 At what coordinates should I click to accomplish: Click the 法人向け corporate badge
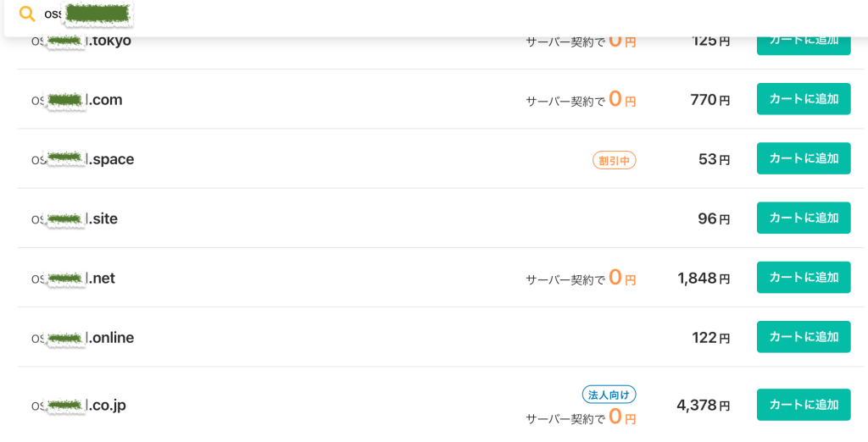click(x=609, y=395)
